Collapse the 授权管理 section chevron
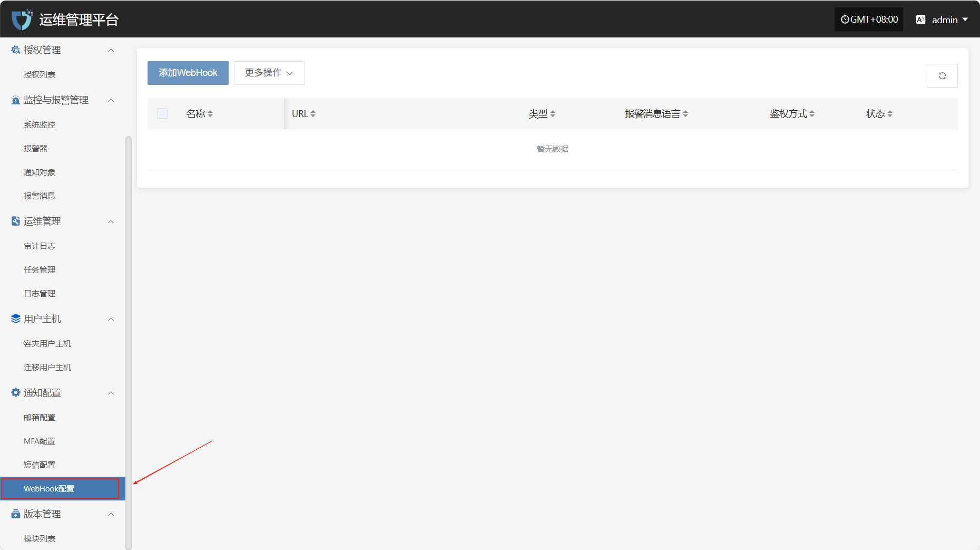Screen dimensions: 980x550 pos(111,50)
